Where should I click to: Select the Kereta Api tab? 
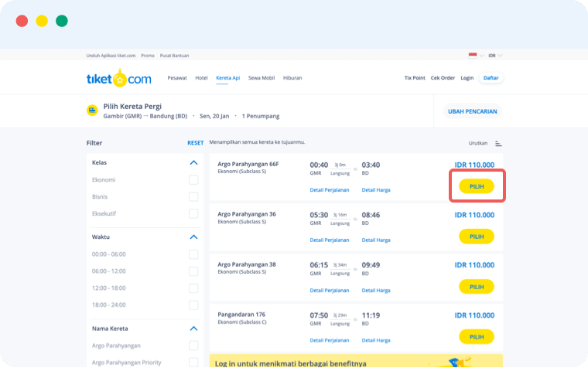pyautogui.click(x=228, y=78)
